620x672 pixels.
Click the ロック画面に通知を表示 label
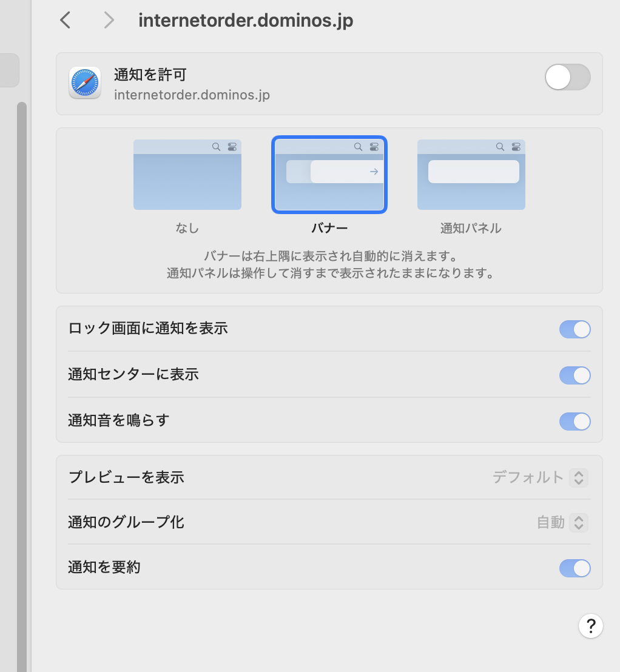tap(148, 328)
